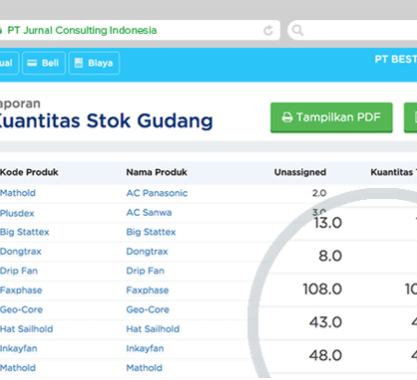Click the Tampilkan PDF button
Image resolution: width=417 pixels, height=380 pixels.
pos(331,118)
